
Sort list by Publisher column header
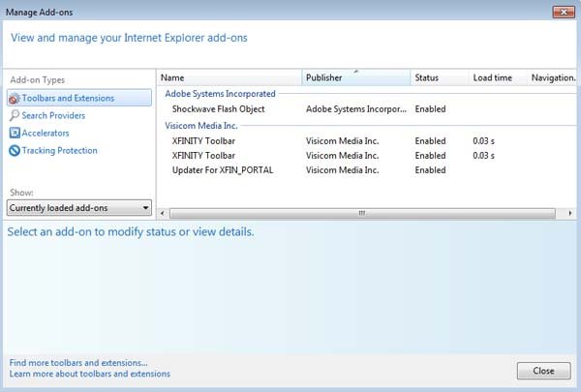356,77
